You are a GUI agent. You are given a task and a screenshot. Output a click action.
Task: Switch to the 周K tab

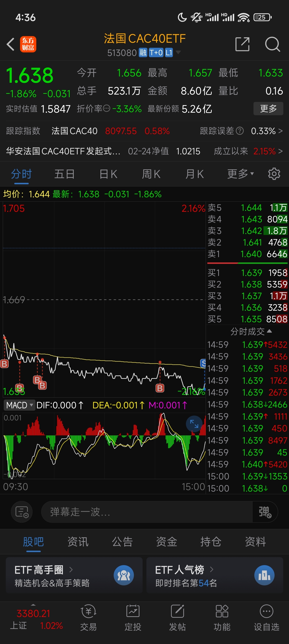click(x=151, y=174)
